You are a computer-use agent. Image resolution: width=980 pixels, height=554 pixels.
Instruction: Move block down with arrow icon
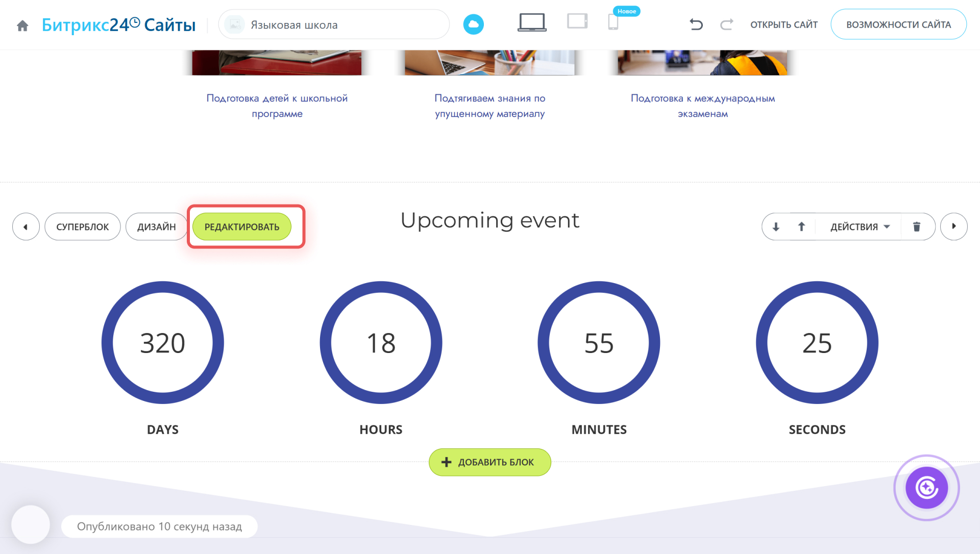pyautogui.click(x=776, y=226)
